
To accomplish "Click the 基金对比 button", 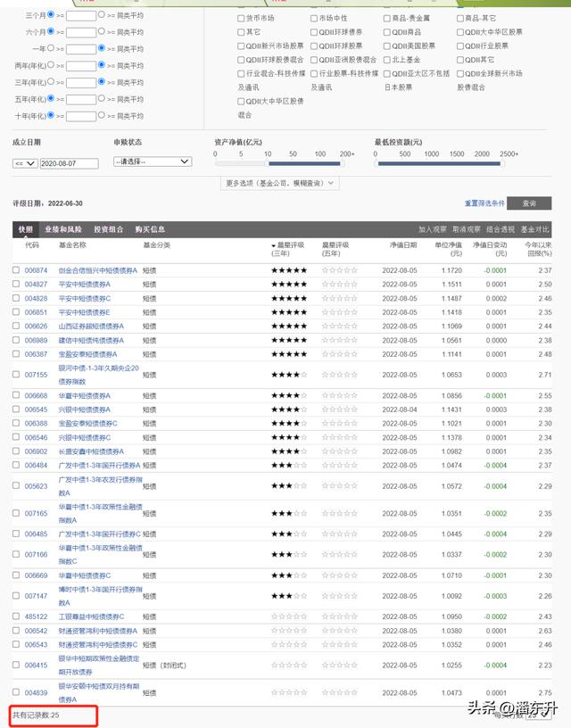I will click(534, 229).
